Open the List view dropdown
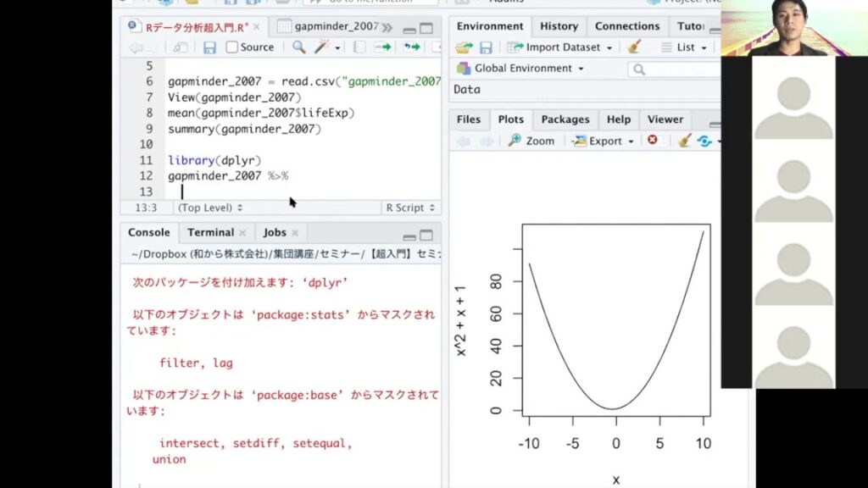 684,47
